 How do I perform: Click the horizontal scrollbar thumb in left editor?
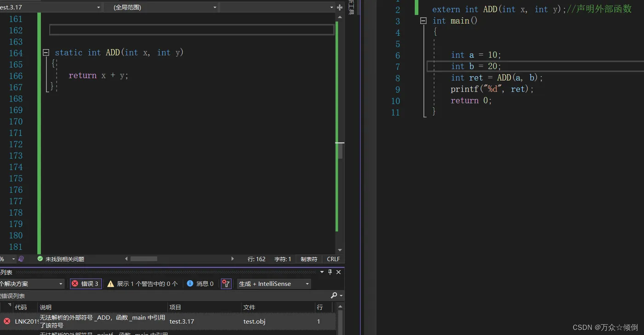pos(144,259)
